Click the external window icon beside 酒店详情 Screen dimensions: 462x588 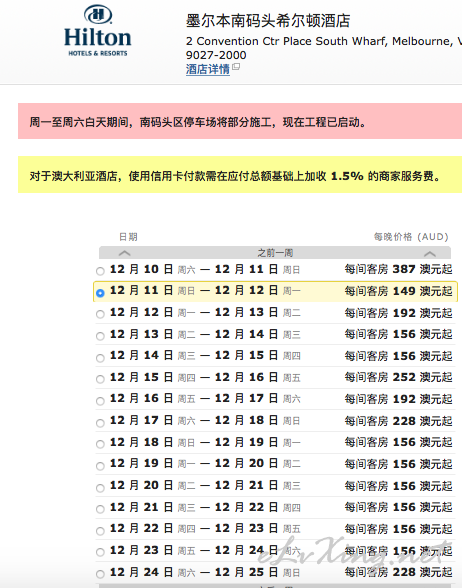click(x=236, y=67)
